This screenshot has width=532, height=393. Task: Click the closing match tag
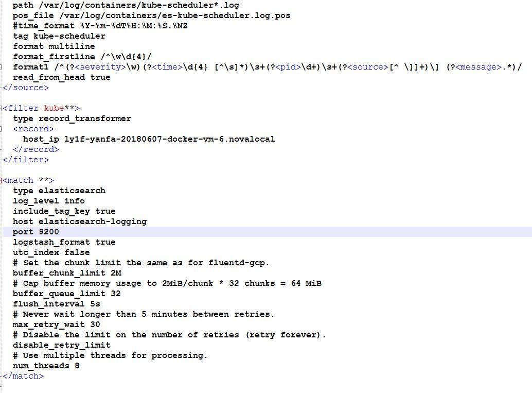(x=23, y=376)
